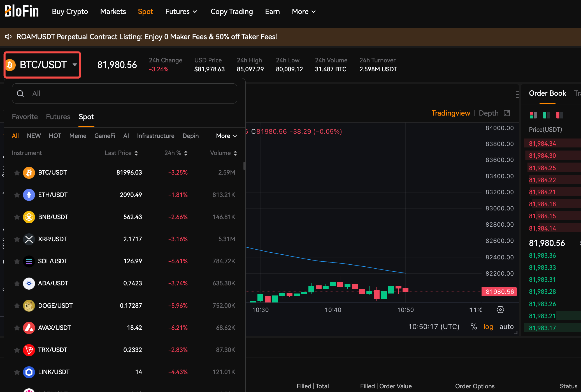
Task: Favorite ETH/USDT with its star
Action: pyautogui.click(x=17, y=195)
